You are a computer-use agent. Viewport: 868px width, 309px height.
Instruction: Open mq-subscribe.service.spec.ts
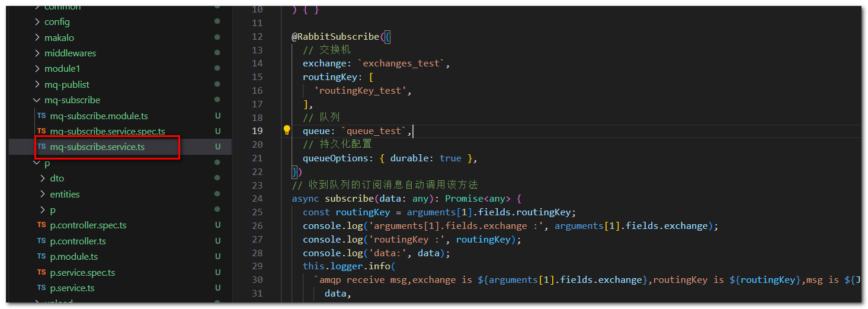pyautogui.click(x=107, y=131)
